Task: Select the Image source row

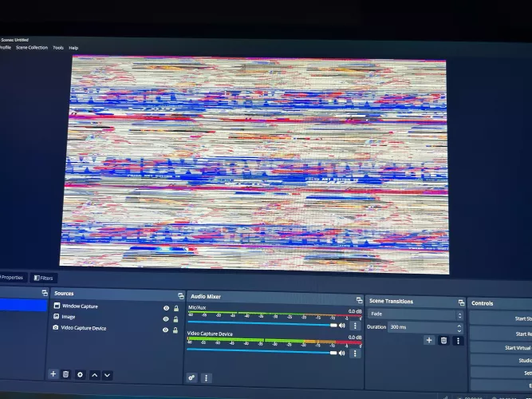Action: click(116, 318)
